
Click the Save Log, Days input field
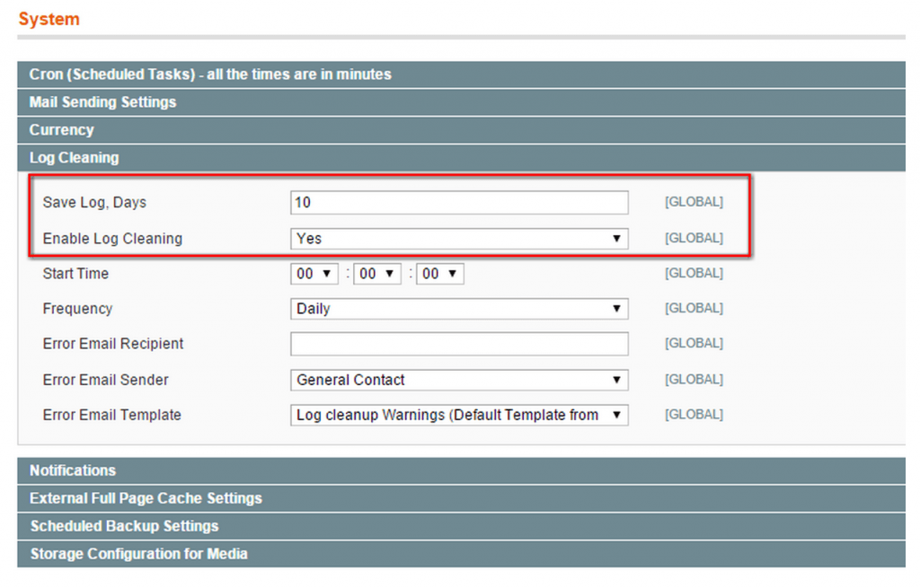[459, 203]
